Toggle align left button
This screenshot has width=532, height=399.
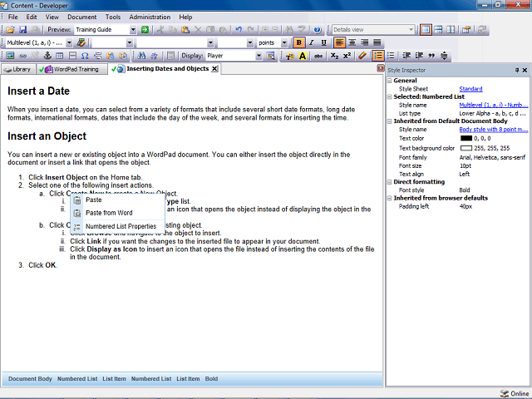click(x=339, y=42)
